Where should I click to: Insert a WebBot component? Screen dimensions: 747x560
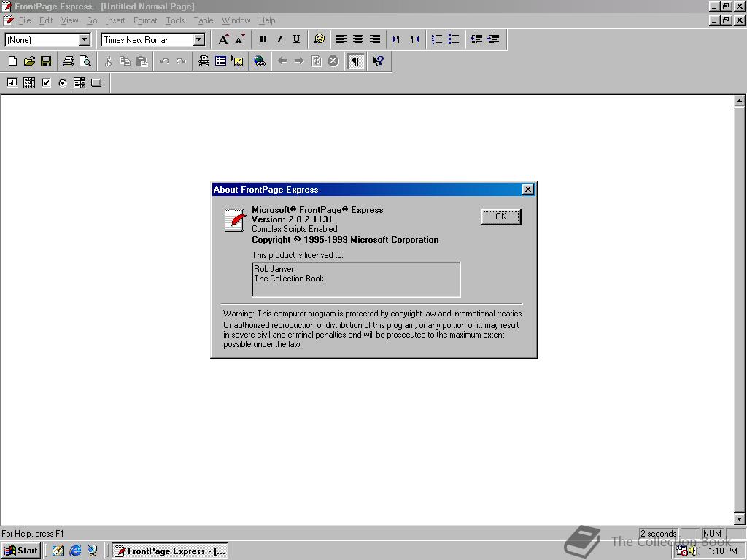click(x=204, y=61)
